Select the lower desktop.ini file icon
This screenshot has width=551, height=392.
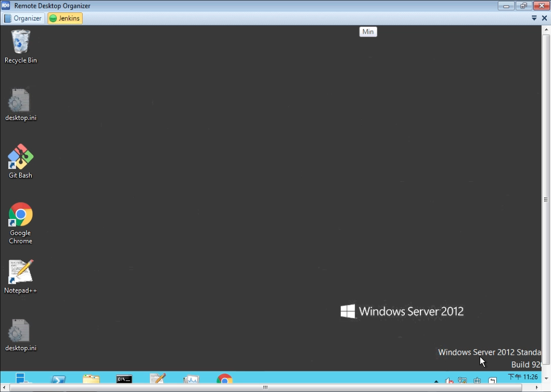coord(20,335)
